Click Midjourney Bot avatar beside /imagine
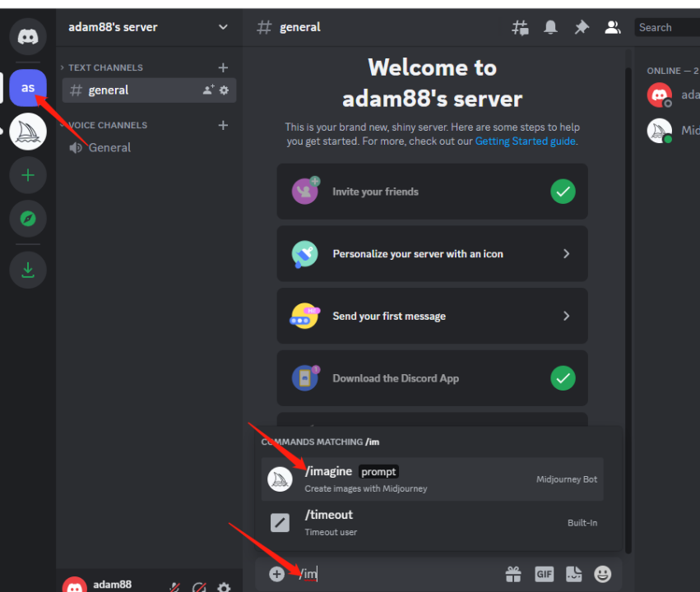This screenshot has height=592, width=700. click(280, 479)
